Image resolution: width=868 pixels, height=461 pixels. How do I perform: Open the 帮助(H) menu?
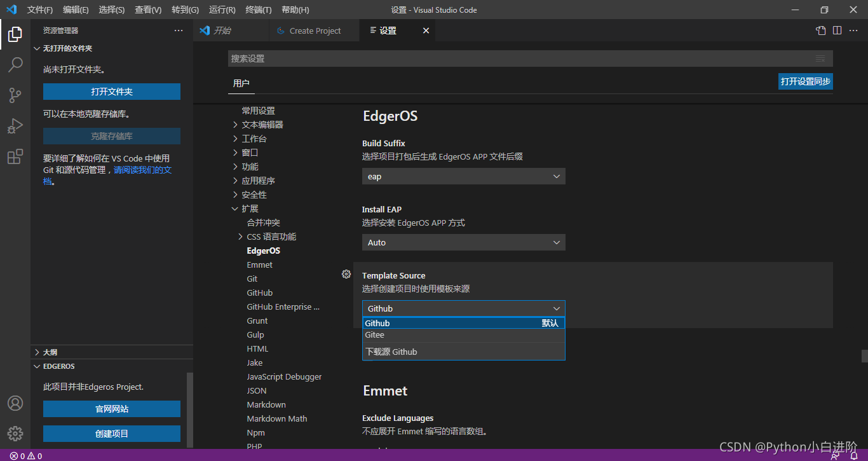[295, 10]
